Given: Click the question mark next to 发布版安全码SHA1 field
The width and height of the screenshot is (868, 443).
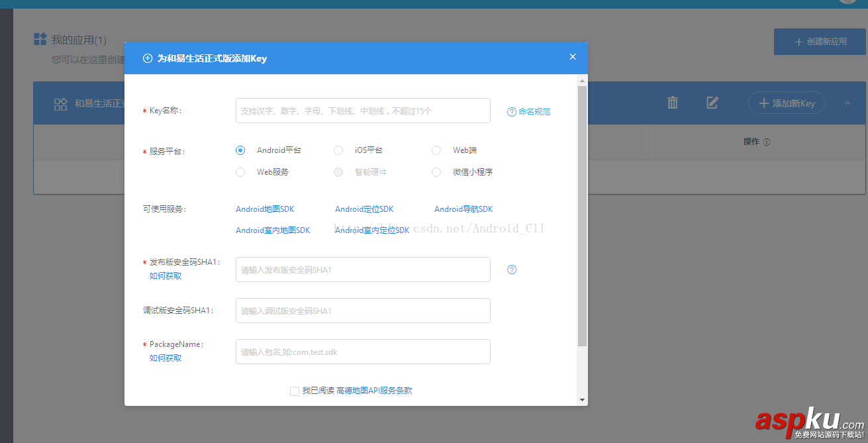Looking at the screenshot, I should point(511,269).
